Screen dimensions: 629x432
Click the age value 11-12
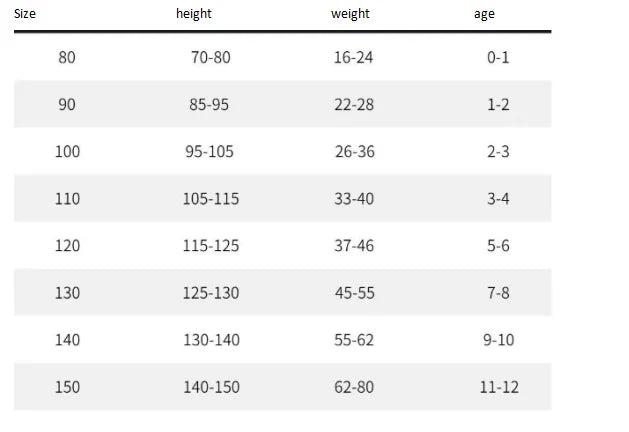click(499, 387)
